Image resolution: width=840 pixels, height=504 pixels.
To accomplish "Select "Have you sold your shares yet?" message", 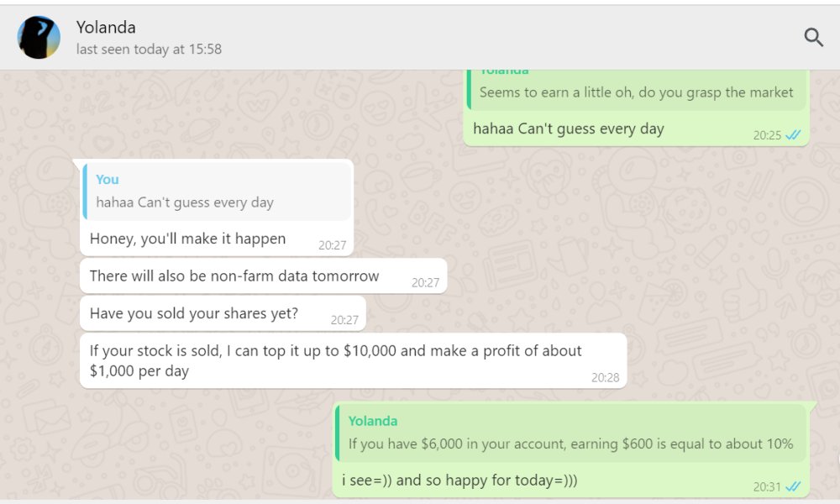I will coord(223,313).
